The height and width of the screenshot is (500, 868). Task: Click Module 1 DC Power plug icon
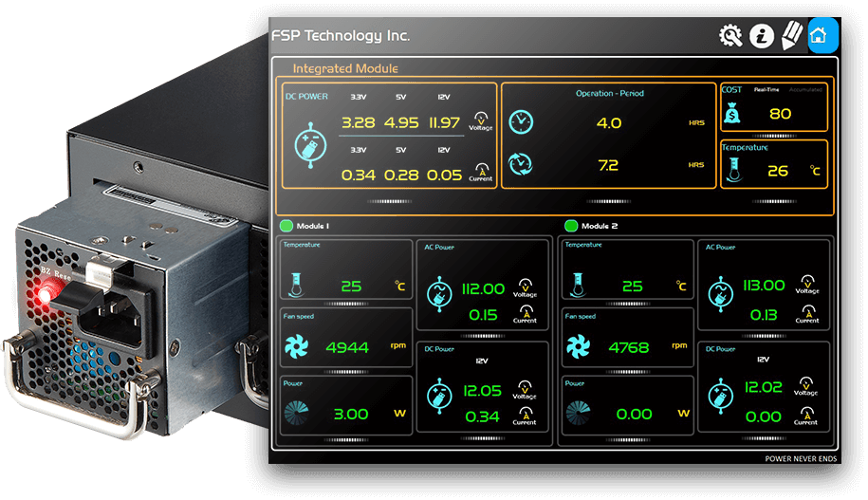click(x=439, y=396)
